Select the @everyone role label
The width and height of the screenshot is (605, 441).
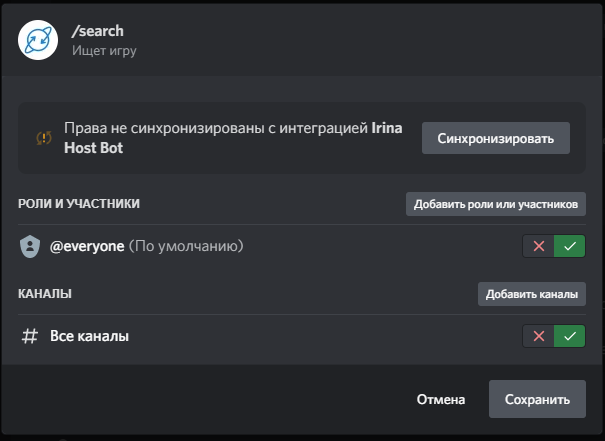tap(88, 246)
